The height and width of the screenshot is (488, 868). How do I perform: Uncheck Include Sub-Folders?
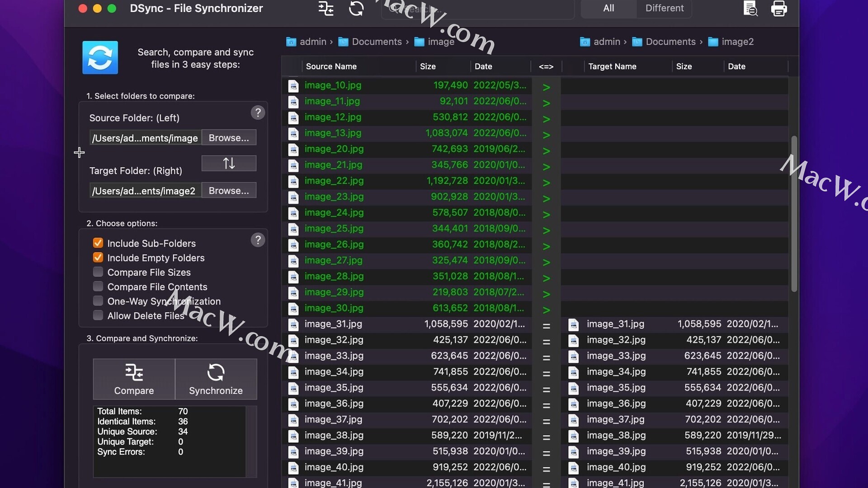click(x=98, y=243)
